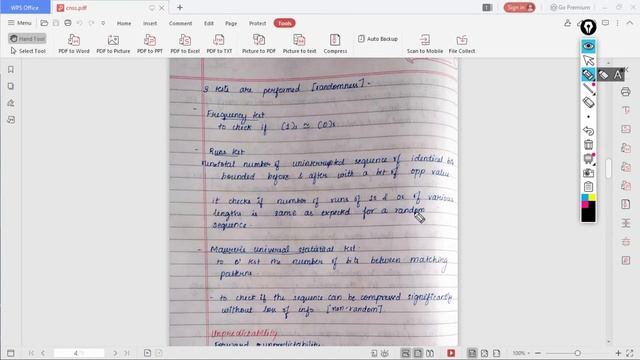The width and height of the screenshot is (640, 360).
Task: Start slideshow play button in status bar
Action: coord(451,353)
